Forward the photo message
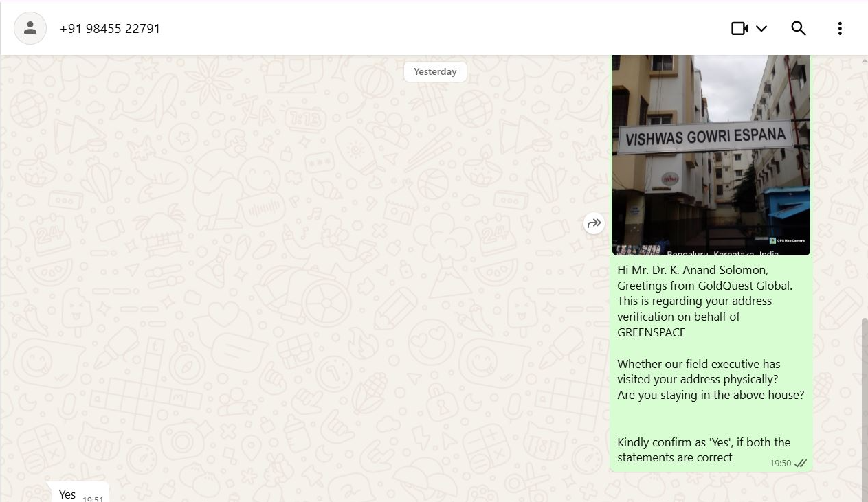The width and height of the screenshot is (868, 502). click(594, 223)
